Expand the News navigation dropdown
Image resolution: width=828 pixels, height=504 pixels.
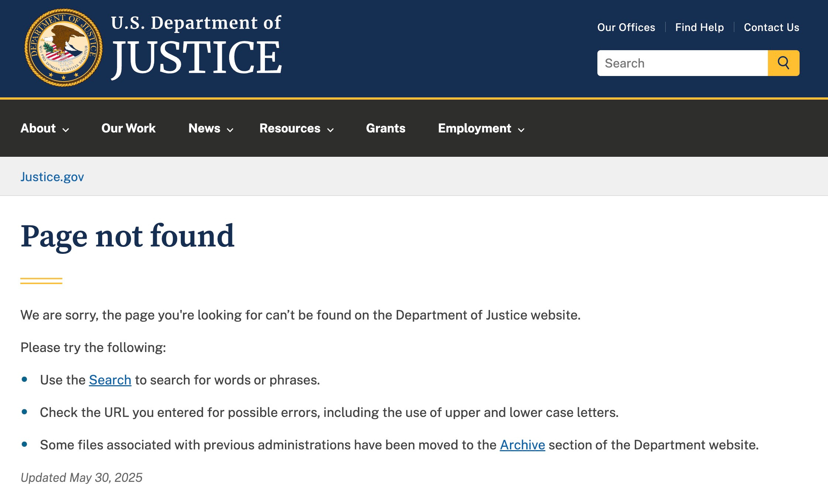210,128
